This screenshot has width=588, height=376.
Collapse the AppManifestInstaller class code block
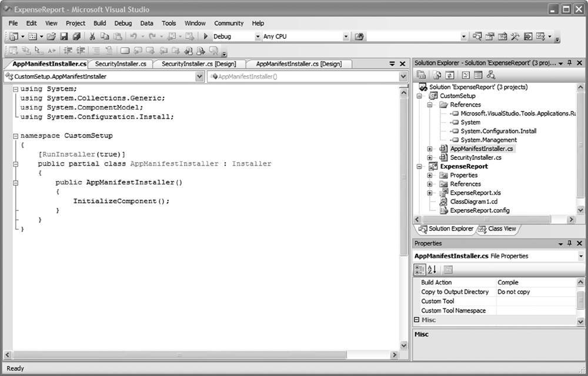15,164
